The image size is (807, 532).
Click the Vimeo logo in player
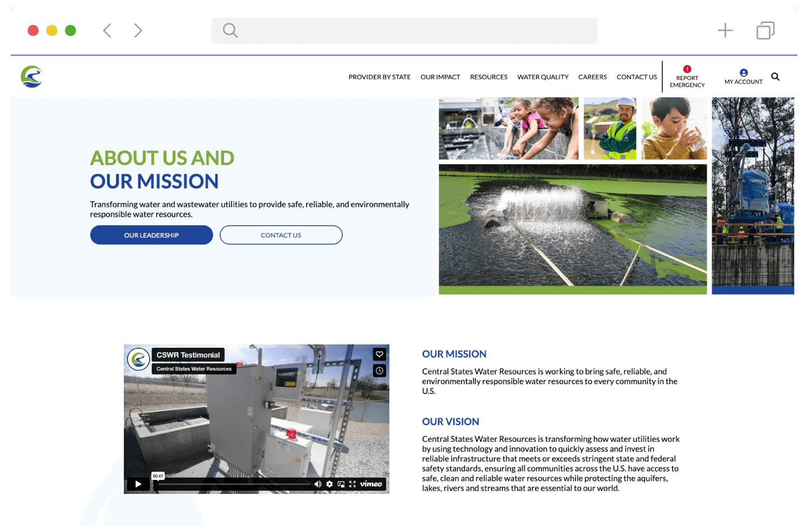point(371,484)
